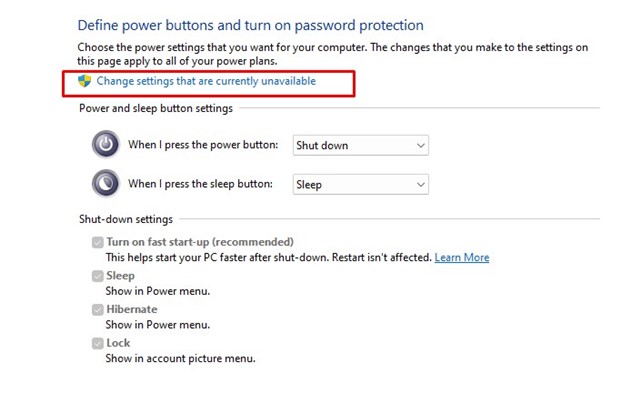This screenshot has height=393, width=640.
Task: Click the 'Define power buttons' page heading
Action: [251, 25]
